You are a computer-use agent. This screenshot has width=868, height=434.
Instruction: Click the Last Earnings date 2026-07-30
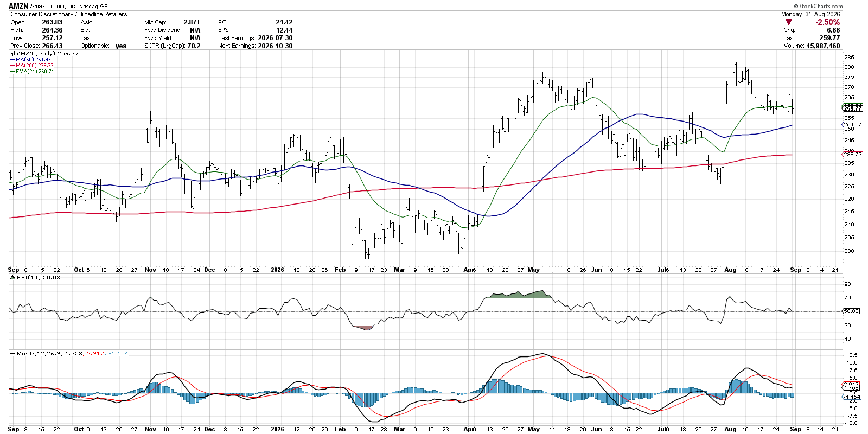click(x=275, y=38)
